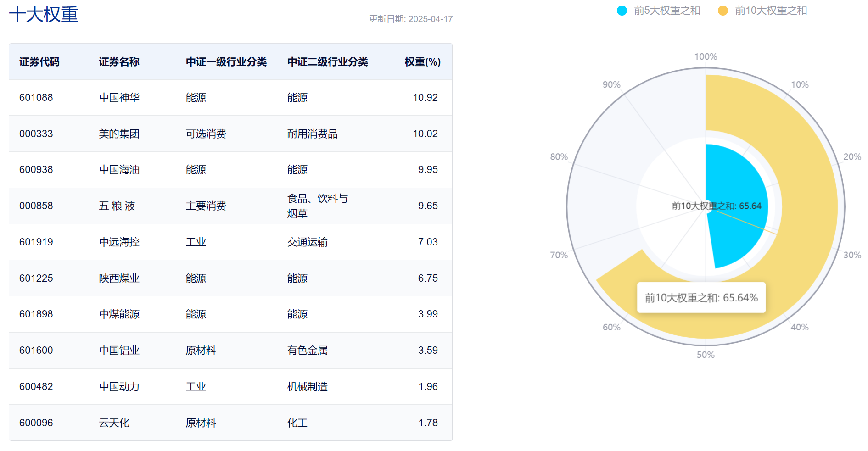Click weight value 3.59
The image size is (868, 451).
[x=428, y=351]
